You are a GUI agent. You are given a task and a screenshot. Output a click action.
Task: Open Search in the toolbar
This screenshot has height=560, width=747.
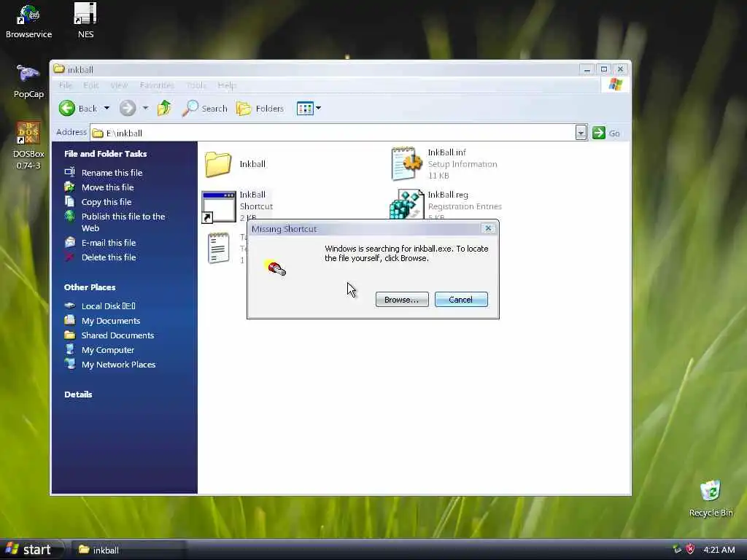(x=205, y=108)
